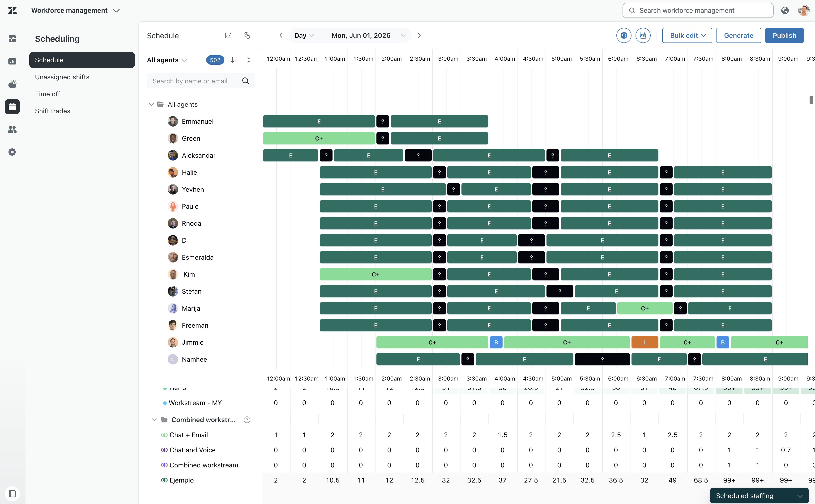
Task: Go to Unassigned shifts page
Action: (62, 77)
